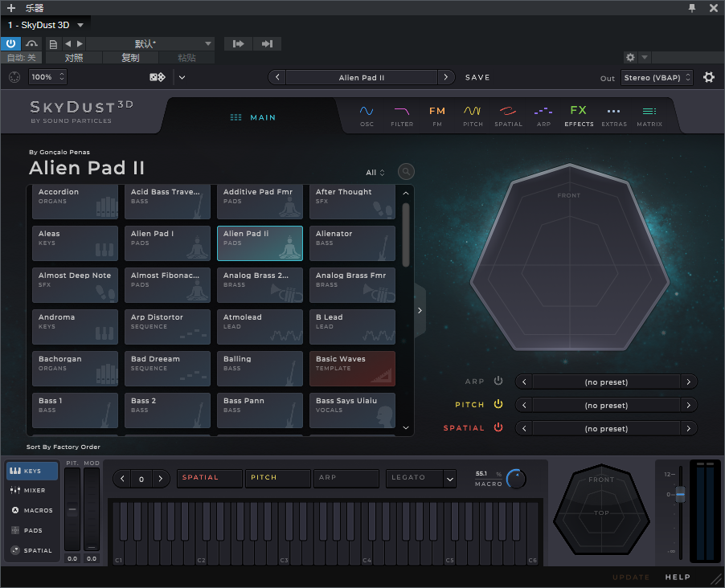Toggle PITCH power switch
This screenshot has height=588, width=725.
coord(498,404)
